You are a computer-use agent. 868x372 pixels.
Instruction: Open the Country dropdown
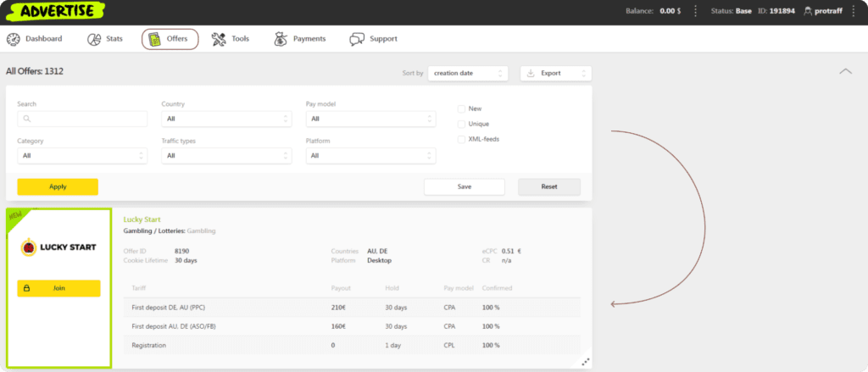[226, 119]
